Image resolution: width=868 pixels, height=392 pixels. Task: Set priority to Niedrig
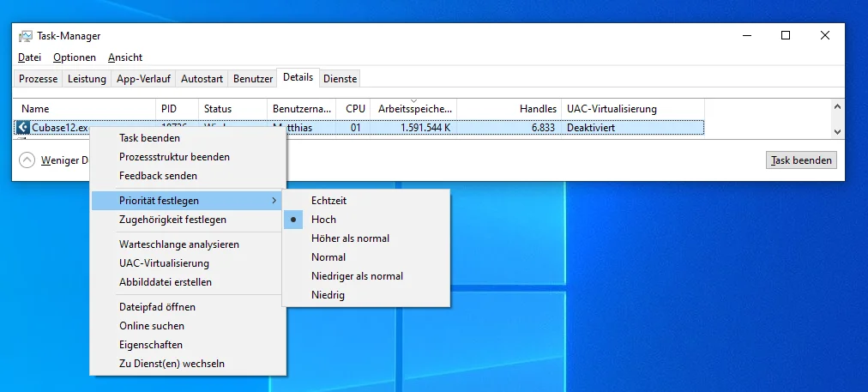pos(366,294)
